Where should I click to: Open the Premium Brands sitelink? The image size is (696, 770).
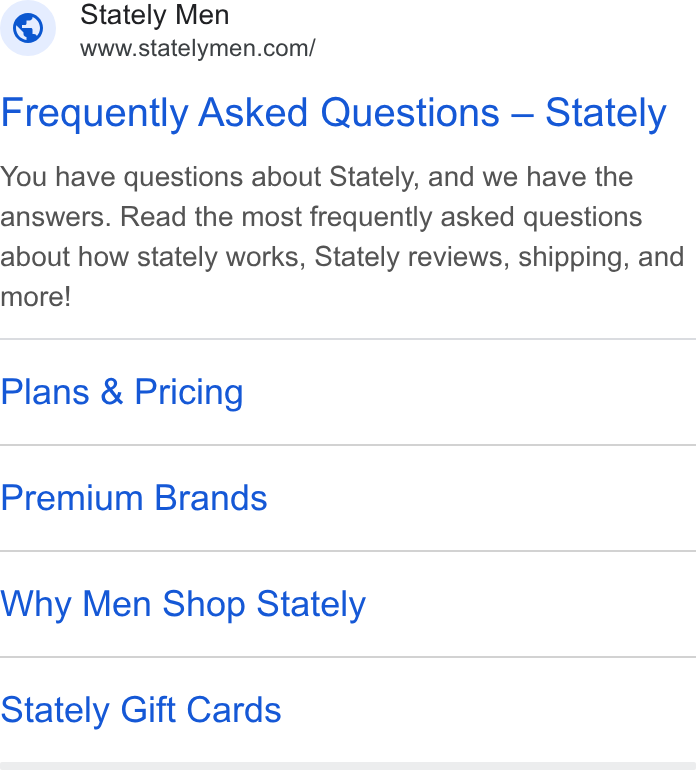click(134, 498)
